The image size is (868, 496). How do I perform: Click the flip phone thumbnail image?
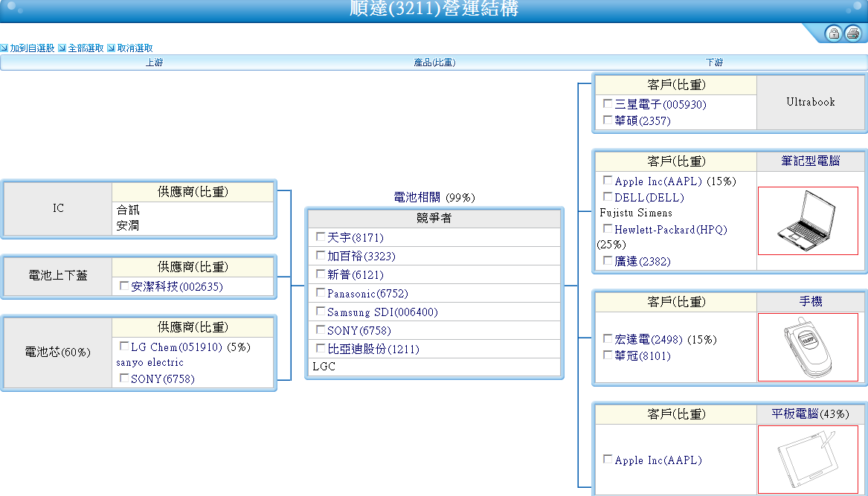(x=808, y=347)
